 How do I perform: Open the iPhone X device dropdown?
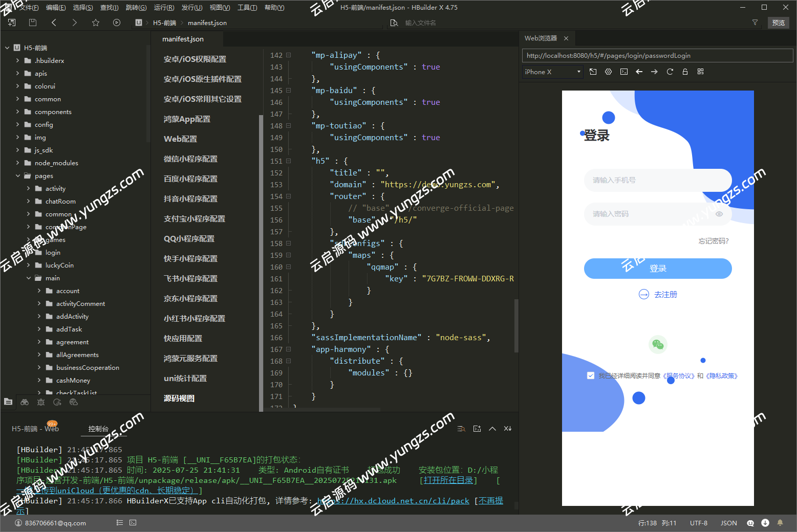[553, 72]
